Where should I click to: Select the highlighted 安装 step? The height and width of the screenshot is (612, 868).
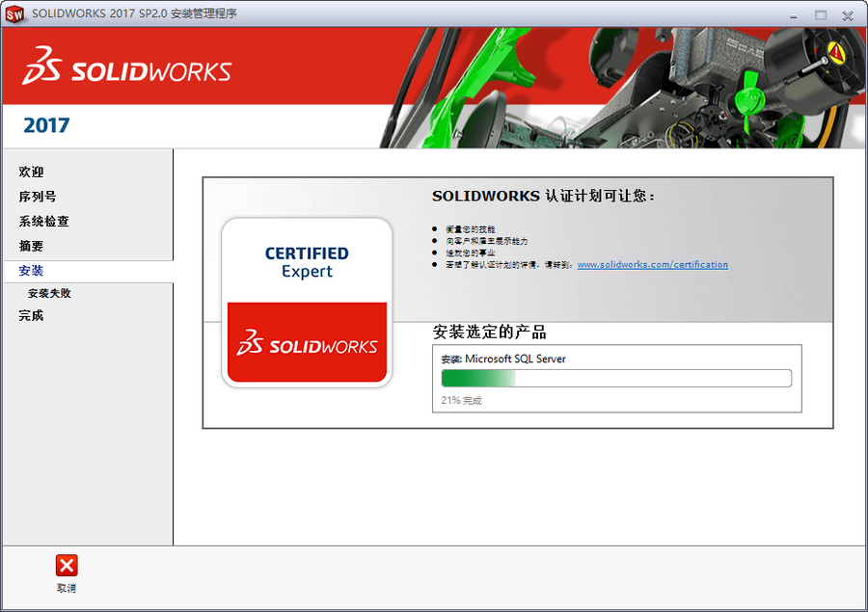point(31,272)
